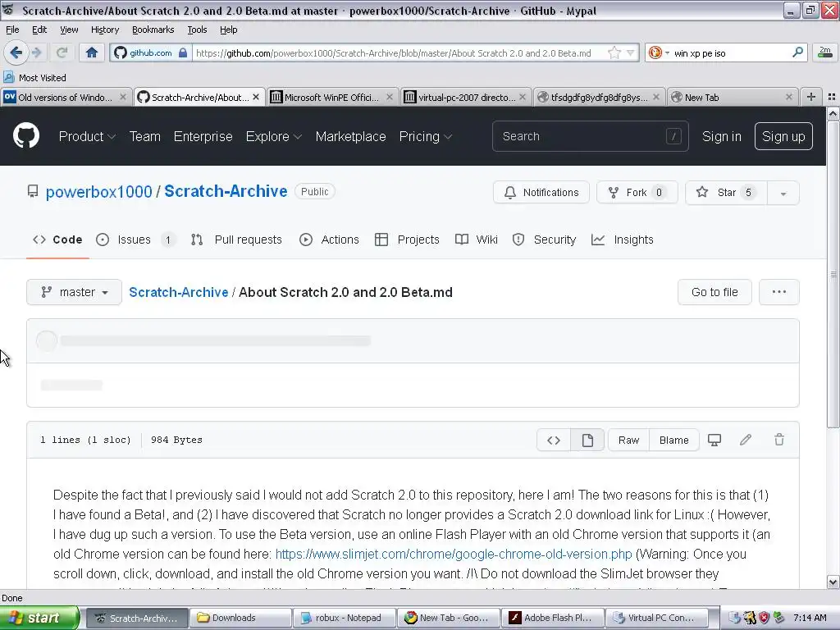Open the Projects tab
The height and width of the screenshot is (630, 840).
click(x=407, y=240)
